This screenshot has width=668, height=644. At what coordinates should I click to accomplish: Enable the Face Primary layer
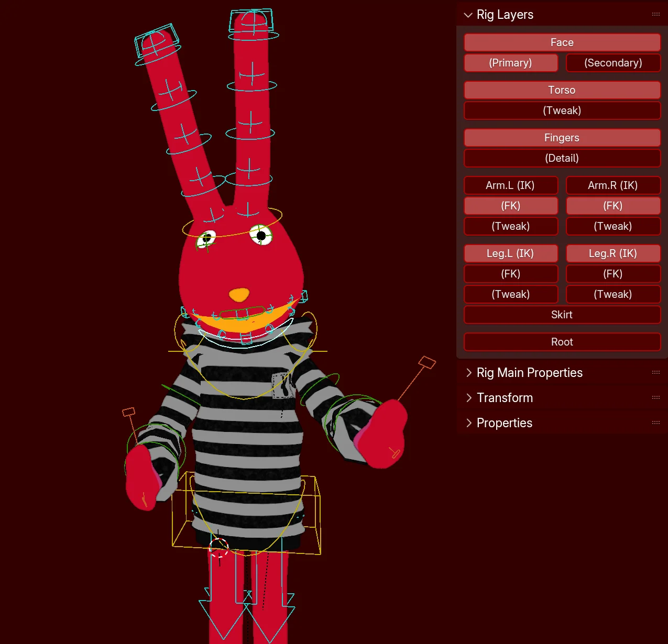511,63
